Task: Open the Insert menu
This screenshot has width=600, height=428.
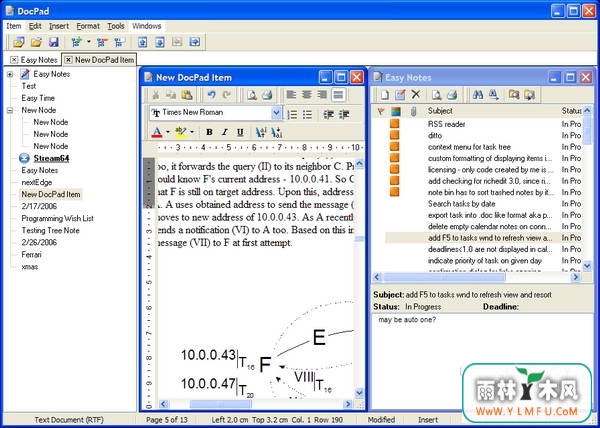Action: coord(59,26)
